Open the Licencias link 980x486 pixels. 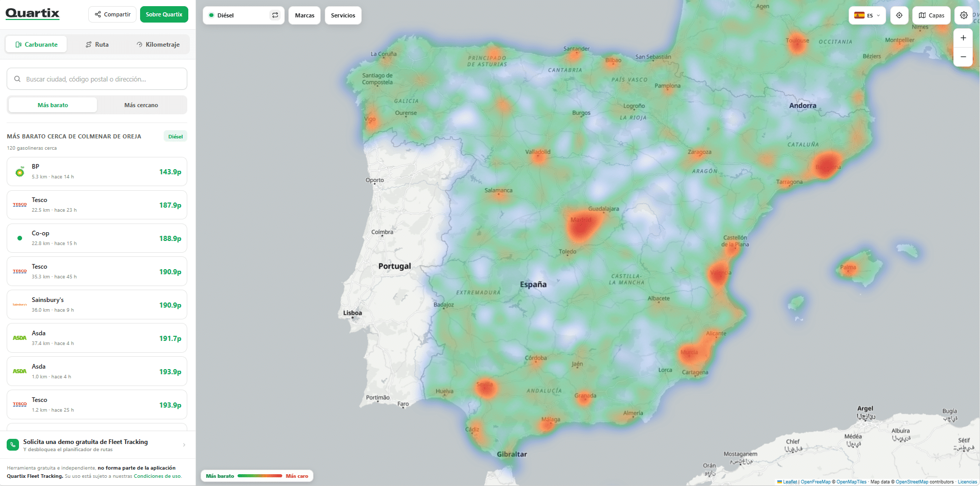pos(967,482)
